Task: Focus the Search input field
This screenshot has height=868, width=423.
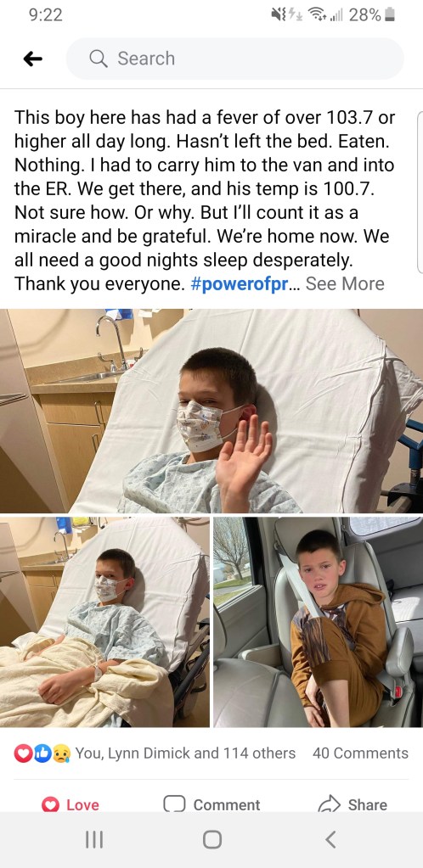Action: (x=234, y=59)
